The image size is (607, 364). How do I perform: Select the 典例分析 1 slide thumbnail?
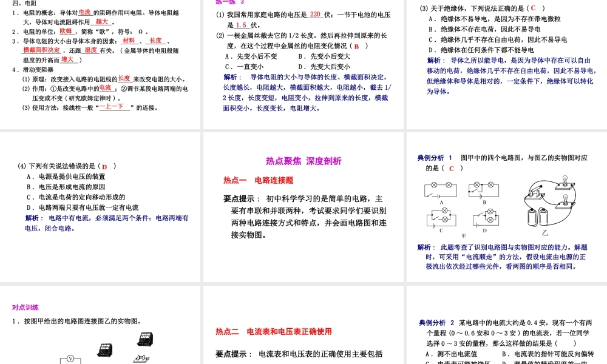tap(507, 207)
